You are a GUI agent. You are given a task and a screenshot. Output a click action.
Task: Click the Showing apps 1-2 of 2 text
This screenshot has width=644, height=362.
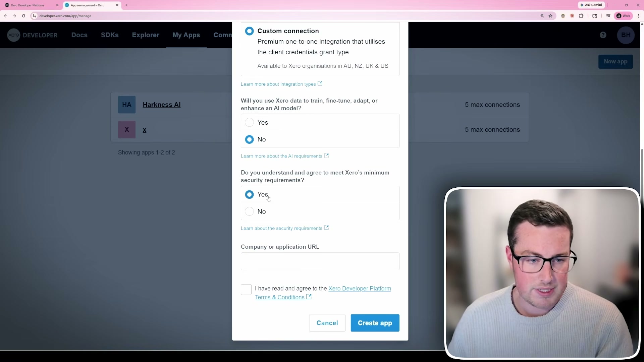tap(147, 153)
